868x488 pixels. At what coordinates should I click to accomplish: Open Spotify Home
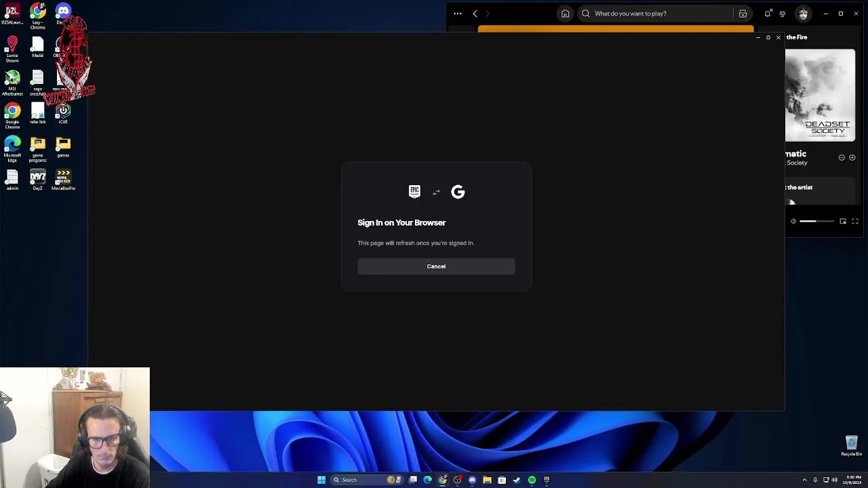coord(565,14)
